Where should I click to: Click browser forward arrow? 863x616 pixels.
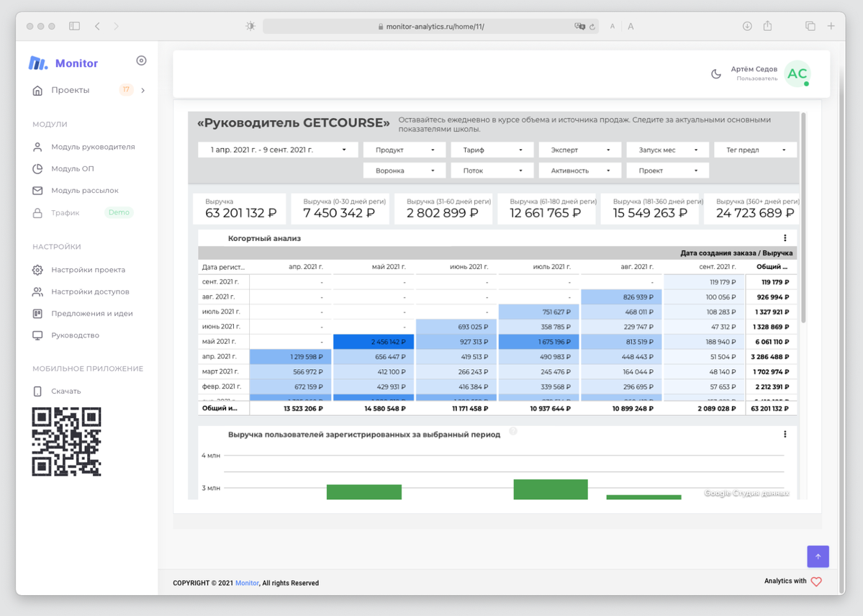click(x=116, y=26)
